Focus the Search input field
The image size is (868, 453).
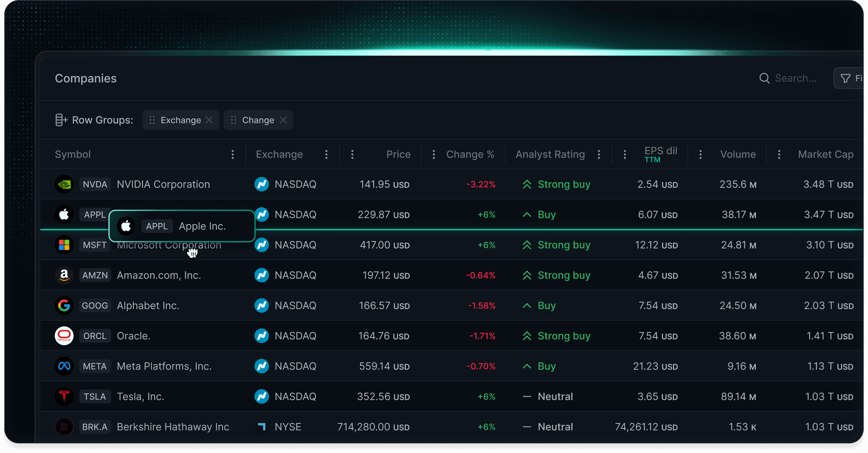point(795,78)
